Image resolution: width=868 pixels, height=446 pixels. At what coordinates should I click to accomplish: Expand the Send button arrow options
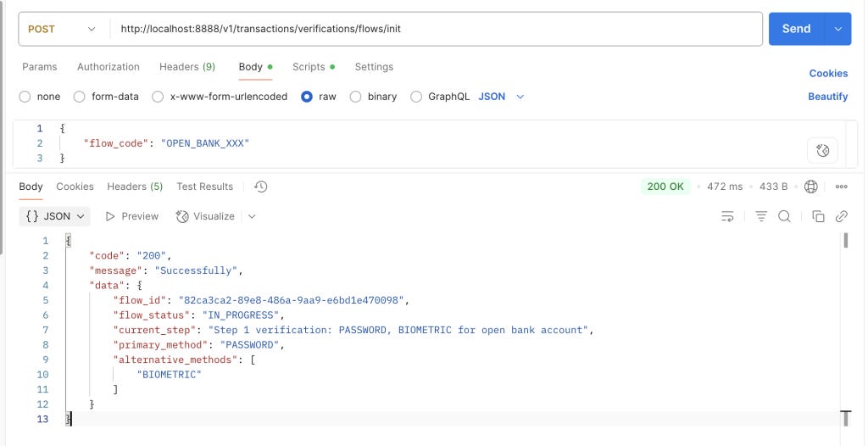(x=838, y=29)
